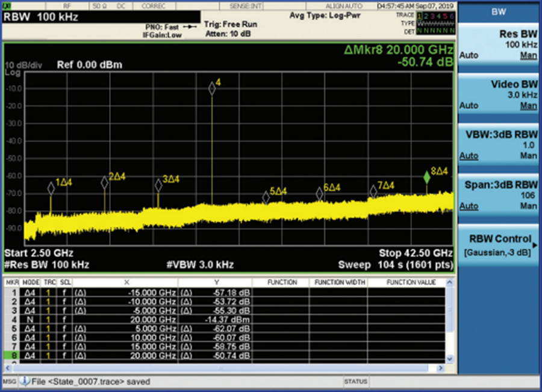Expand the RBW Control submenu
This screenshot has width=542, height=392.
point(500,244)
